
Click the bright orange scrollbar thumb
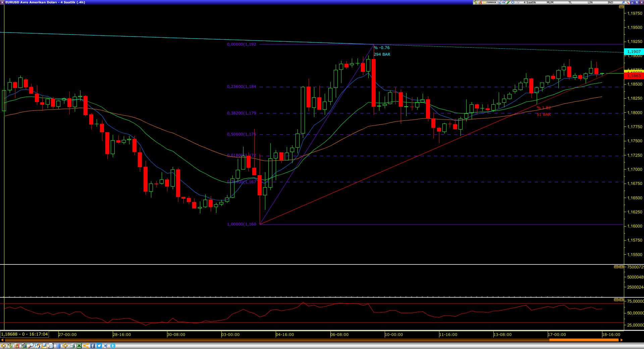pyautogui.click(x=584, y=340)
